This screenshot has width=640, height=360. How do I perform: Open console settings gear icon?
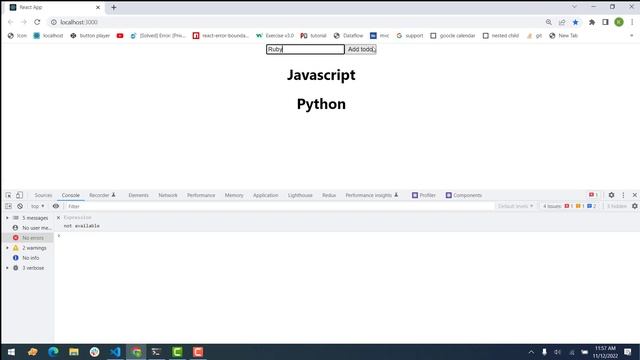(x=634, y=206)
